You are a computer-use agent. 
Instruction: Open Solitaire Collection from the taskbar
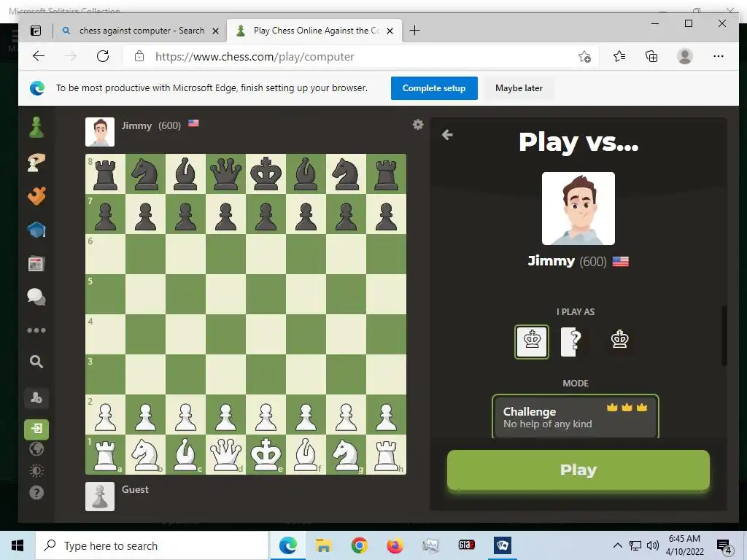click(502, 545)
